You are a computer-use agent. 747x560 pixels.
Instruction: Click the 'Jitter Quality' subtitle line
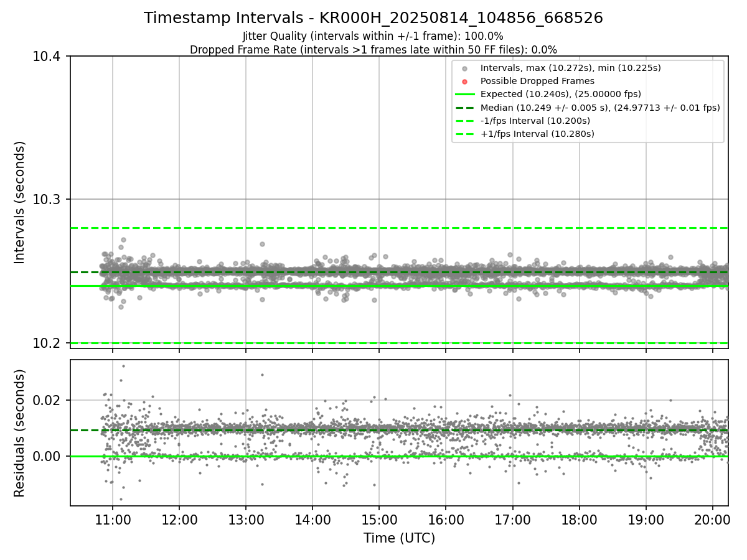(x=374, y=37)
